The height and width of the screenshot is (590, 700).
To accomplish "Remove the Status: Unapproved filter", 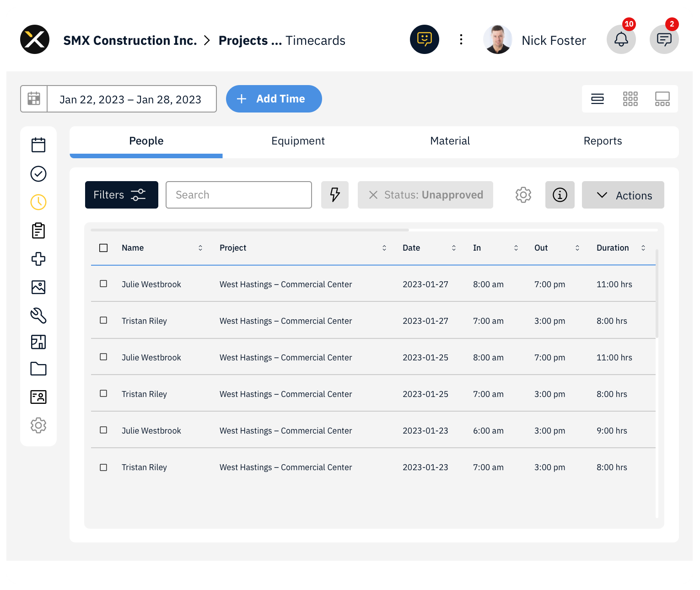I will pos(373,195).
